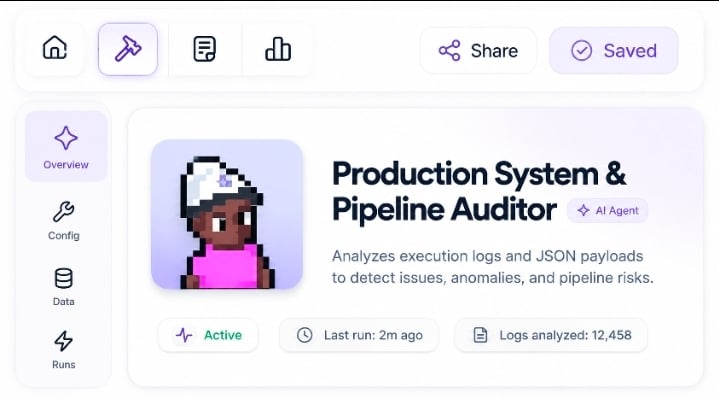This screenshot has width=719, height=399.
Task: Open the Config wrench icon
Action: (64, 211)
